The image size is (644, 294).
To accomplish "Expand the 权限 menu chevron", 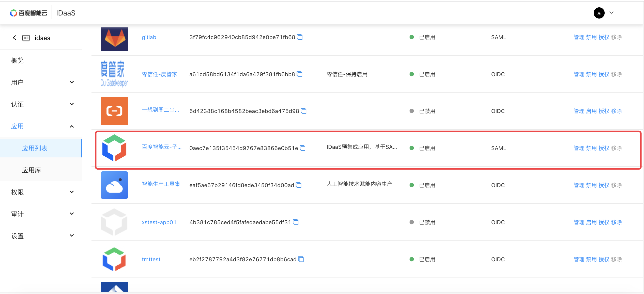I will pyautogui.click(x=72, y=192).
